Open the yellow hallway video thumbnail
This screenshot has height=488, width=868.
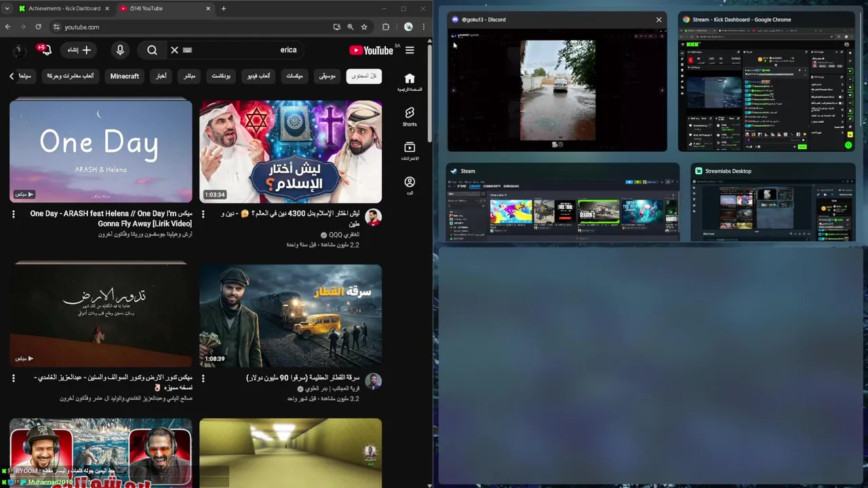click(x=290, y=453)
